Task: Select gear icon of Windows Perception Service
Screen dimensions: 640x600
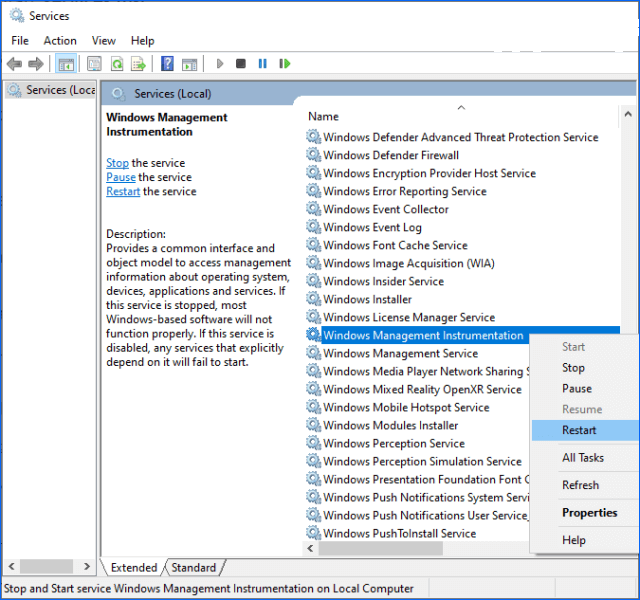Action: (x=313, y=443)
